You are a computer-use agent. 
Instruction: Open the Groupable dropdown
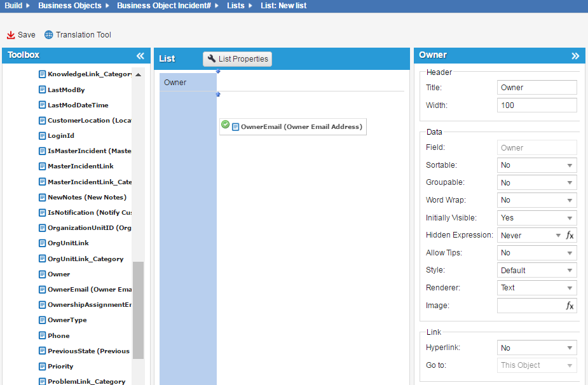pos(537,183)
